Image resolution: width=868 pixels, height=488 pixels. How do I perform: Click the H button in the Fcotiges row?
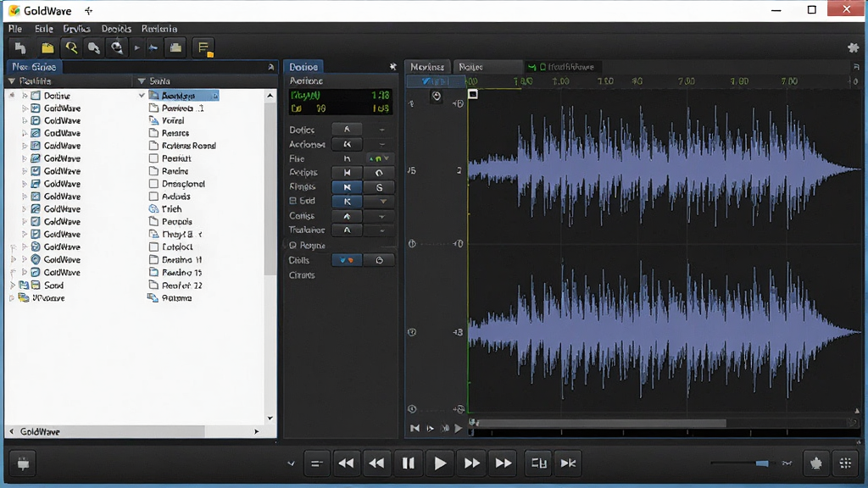[347, 173]
